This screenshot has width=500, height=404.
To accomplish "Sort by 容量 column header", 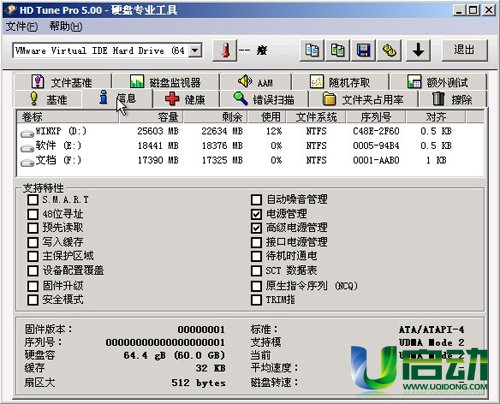I will point(151,117).
